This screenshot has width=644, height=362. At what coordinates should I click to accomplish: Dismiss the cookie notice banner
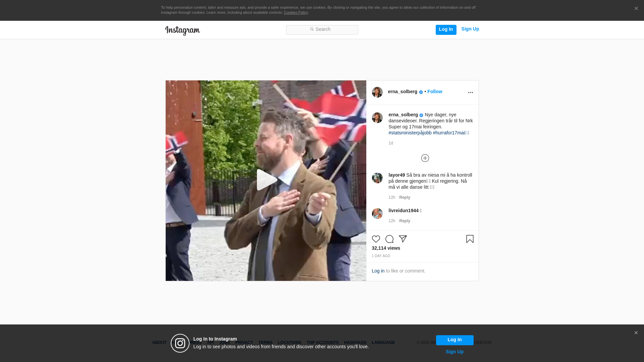point(636,9)
